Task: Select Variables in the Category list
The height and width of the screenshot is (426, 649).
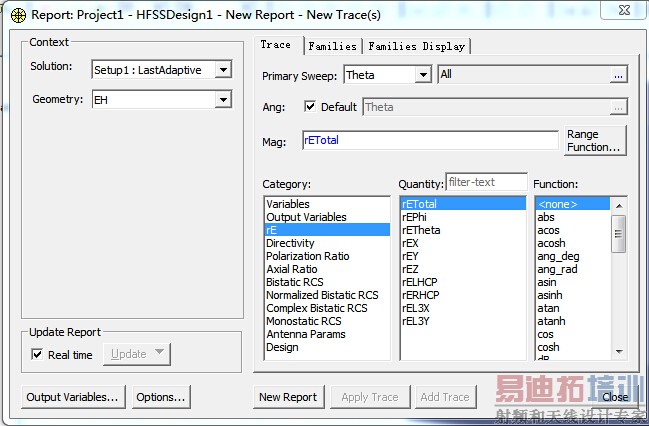Action: pos(327,204)
